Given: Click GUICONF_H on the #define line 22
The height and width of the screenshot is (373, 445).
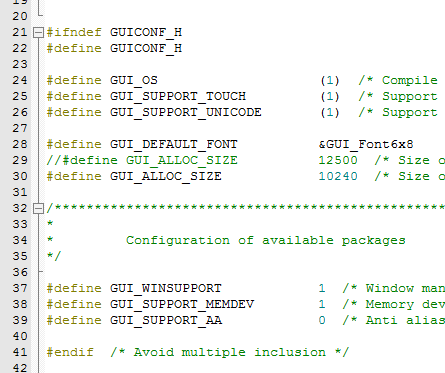Looking at the screenshot, I should [146, 49].
